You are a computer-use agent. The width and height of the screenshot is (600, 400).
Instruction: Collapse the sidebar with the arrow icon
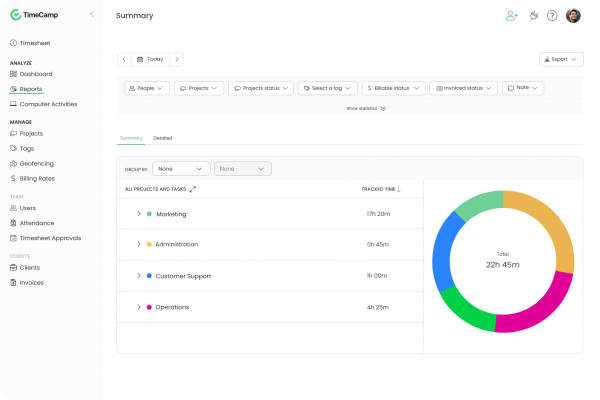click(x=92, y=15)
